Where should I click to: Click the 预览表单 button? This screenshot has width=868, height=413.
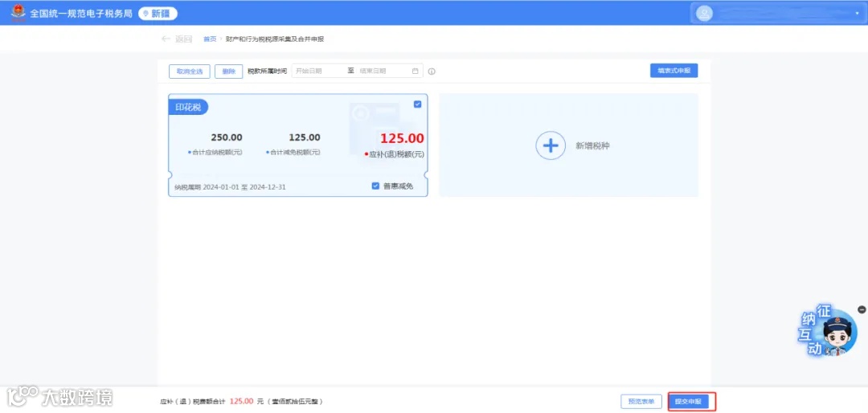pos(641,402)
